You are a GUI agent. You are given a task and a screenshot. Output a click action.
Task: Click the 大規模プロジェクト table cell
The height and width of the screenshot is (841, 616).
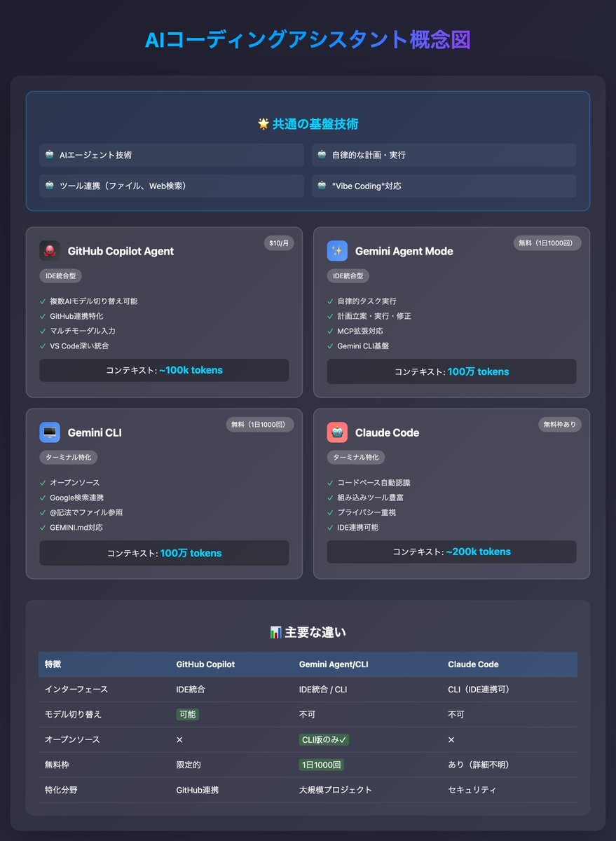336,791
